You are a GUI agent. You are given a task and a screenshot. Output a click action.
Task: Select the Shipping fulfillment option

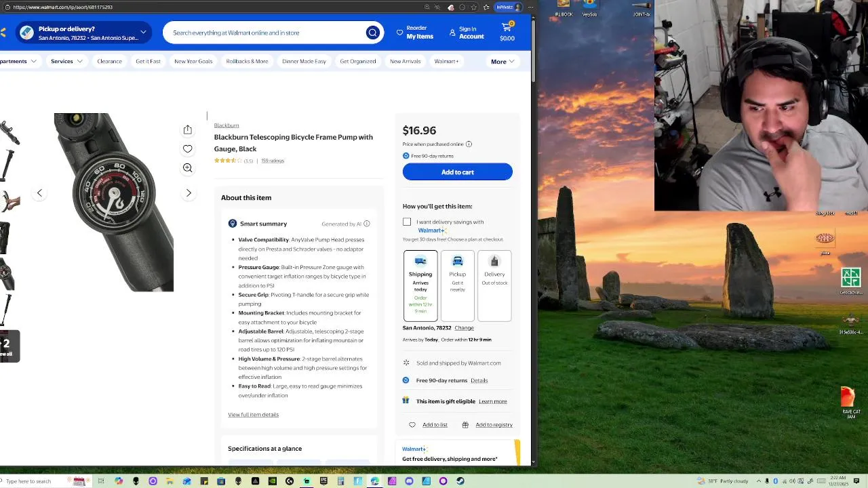[420, 285]
